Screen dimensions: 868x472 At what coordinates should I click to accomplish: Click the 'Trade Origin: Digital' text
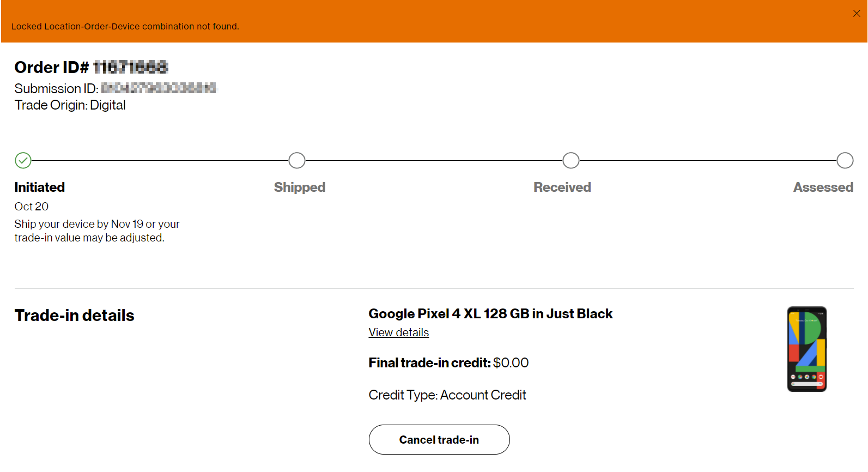point(70,105)
